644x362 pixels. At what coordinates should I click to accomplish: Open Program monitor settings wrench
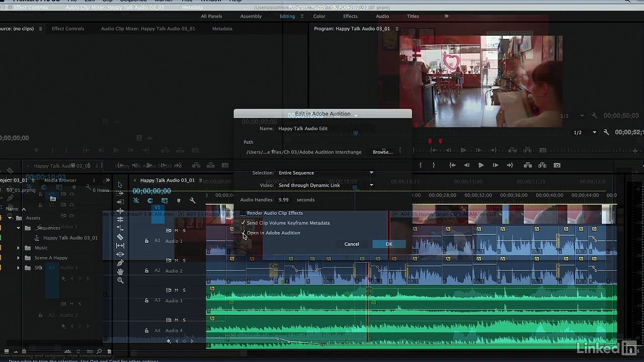point(606,132)
